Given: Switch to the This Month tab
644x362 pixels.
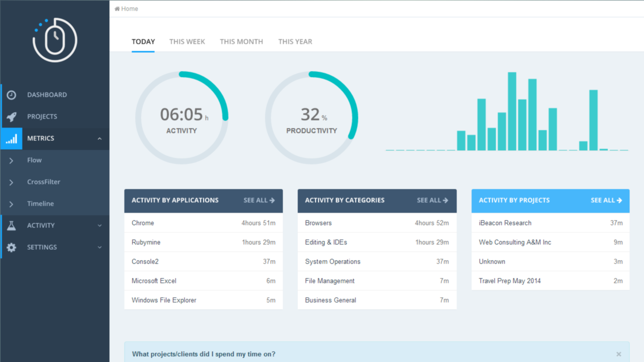Looking at the screenshot, I should (241, 42).
